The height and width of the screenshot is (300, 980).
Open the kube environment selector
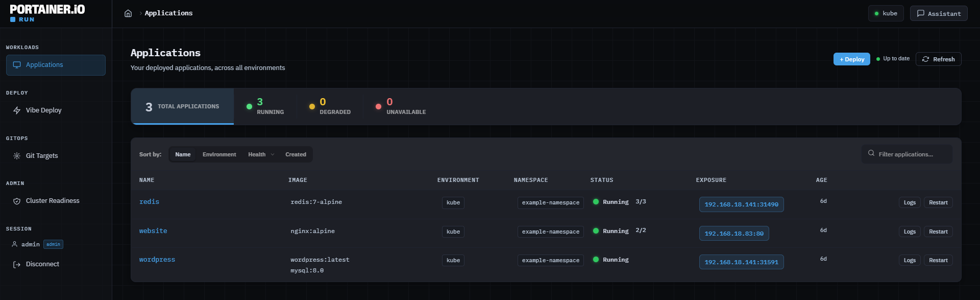886,13
